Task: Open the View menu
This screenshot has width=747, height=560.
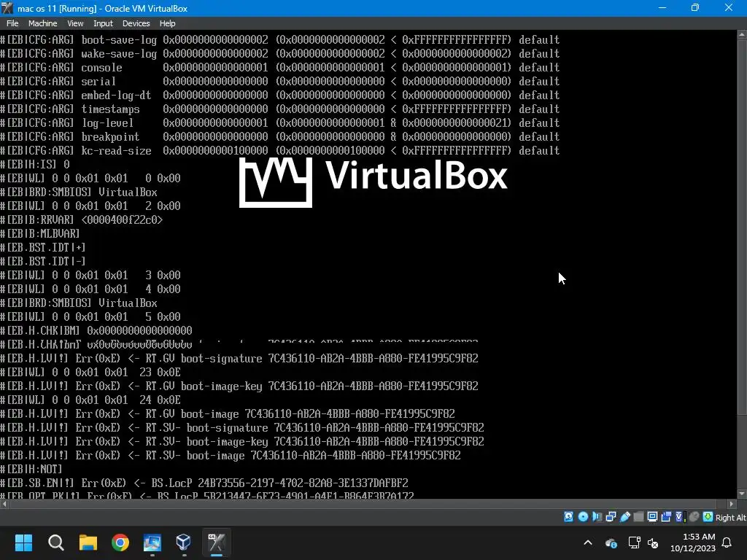Action: (75, 23)
